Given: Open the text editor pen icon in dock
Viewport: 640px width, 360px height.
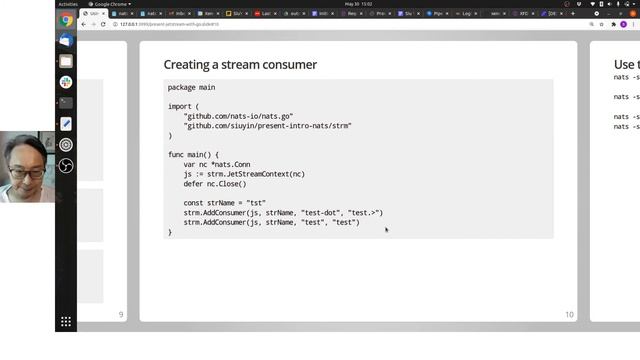Looking at the screenshot, I should 66,124.
